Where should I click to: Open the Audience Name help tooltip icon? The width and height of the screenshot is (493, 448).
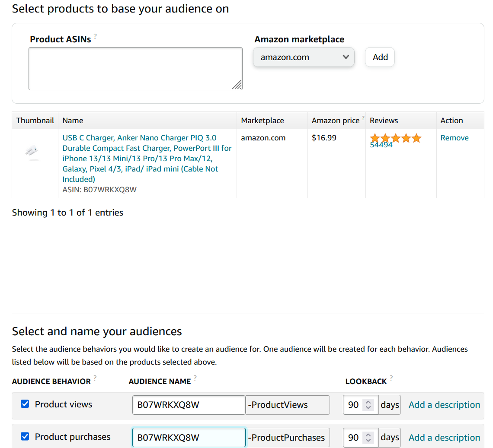click(x=195, y=378)
